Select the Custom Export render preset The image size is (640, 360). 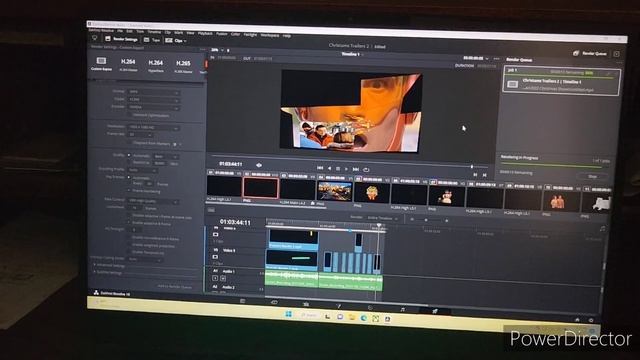[101, 63]
